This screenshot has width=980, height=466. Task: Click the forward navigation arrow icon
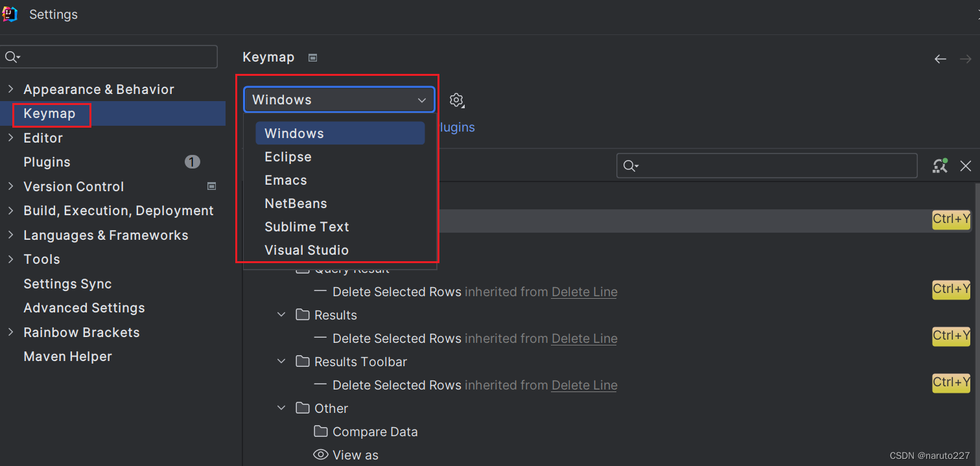(x=966, y=59)
